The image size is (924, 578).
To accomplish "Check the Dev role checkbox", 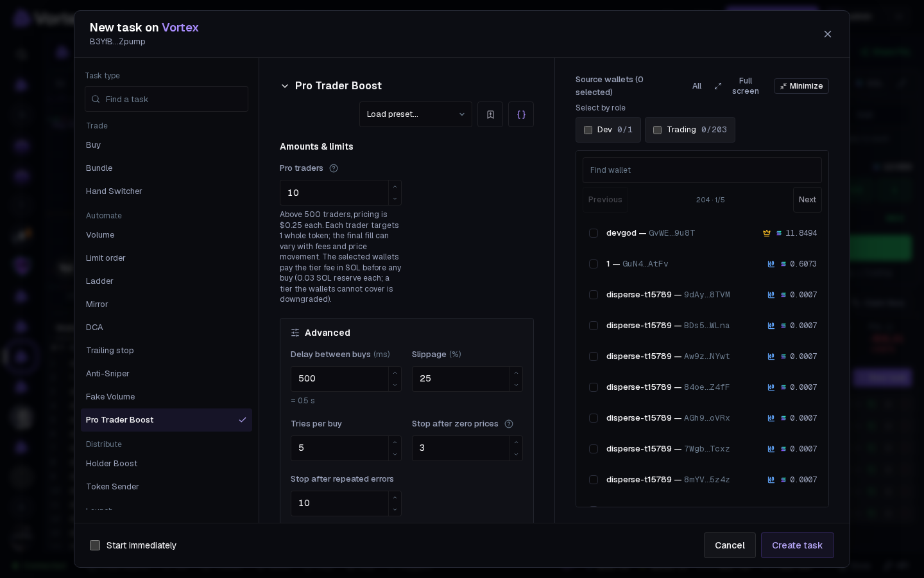I will click(x=588, y=130).
